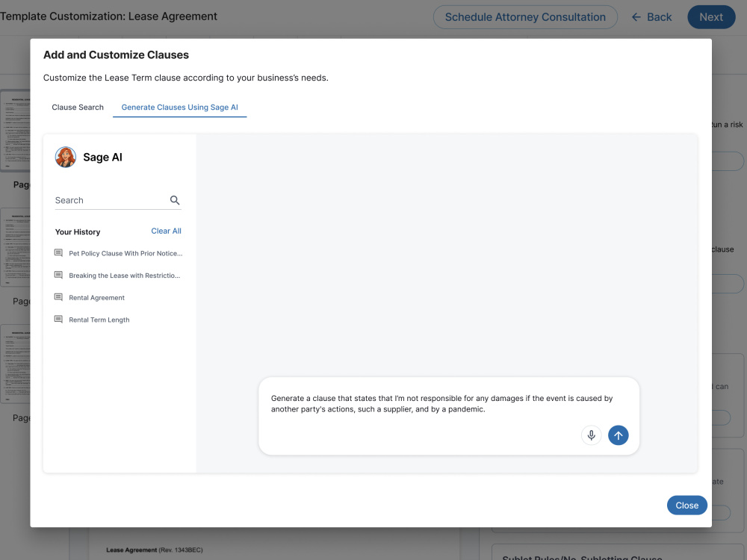Click Schedule Attorney Consultation button

(525, 17)
